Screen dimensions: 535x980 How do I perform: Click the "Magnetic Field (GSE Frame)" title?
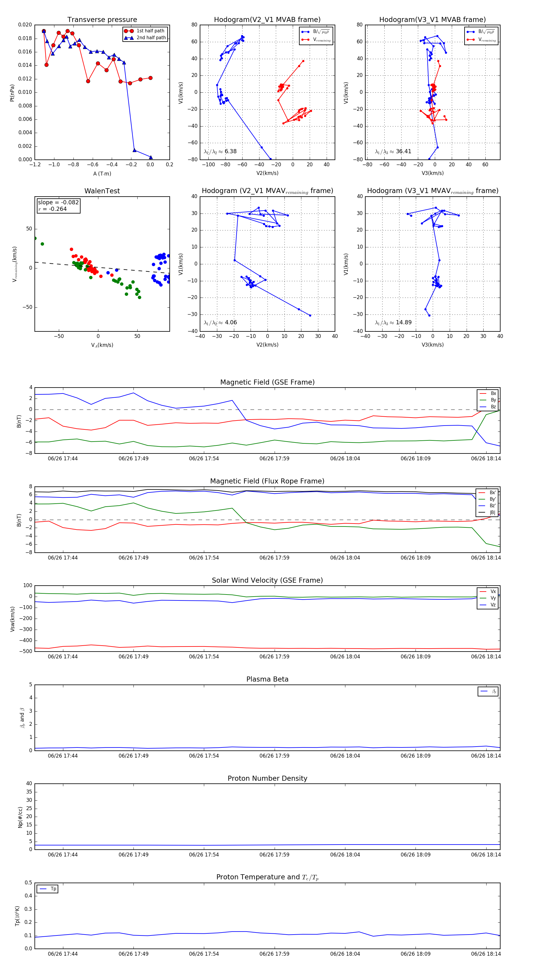(267, 382)
